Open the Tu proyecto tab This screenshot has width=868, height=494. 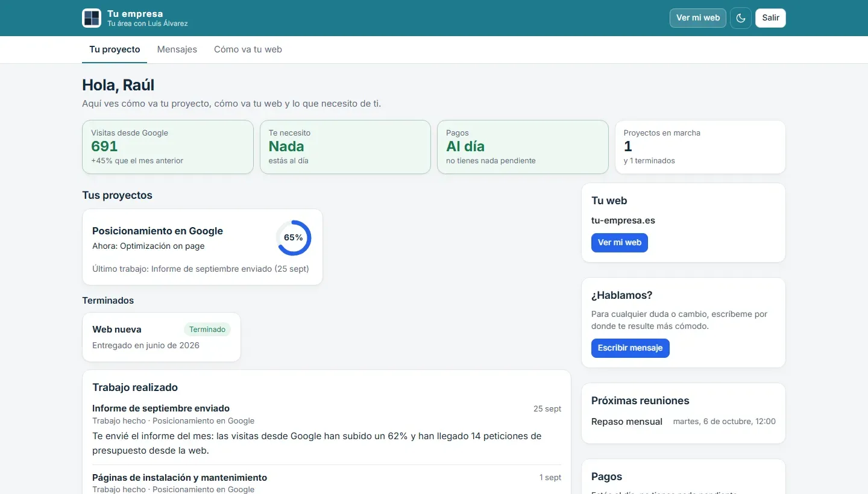(x=115, y=49)
